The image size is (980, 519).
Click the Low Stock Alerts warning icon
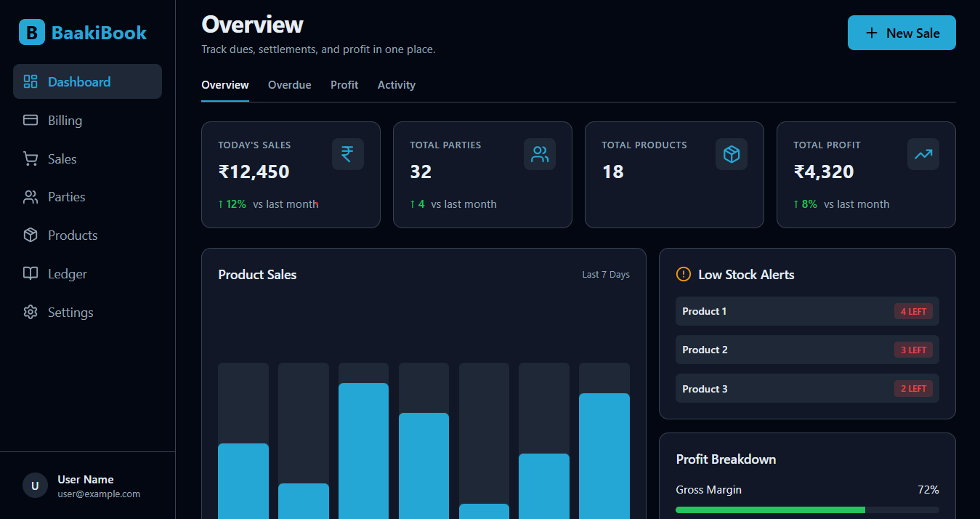coord(683,274)
